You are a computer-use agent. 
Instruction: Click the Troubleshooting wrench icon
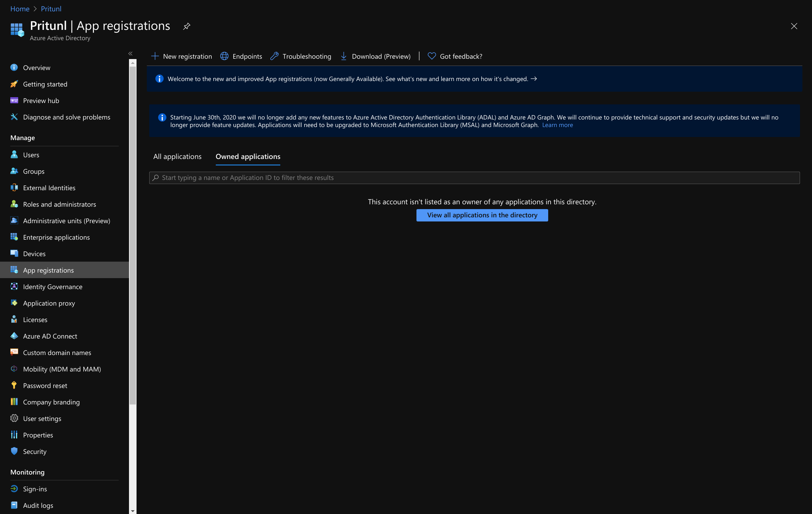pos(274,56)
